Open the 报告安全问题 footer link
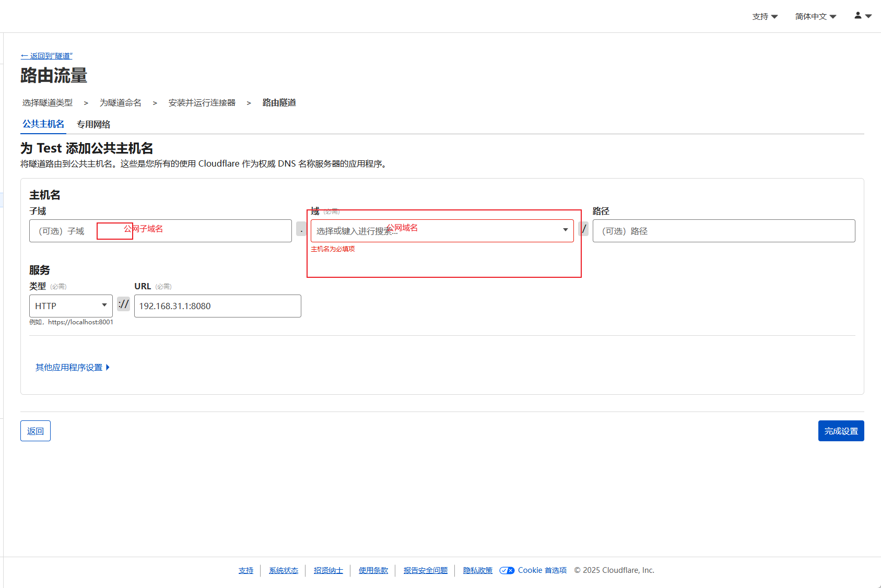The width and height of the screenshot is (881, 588). coord(425,570)
